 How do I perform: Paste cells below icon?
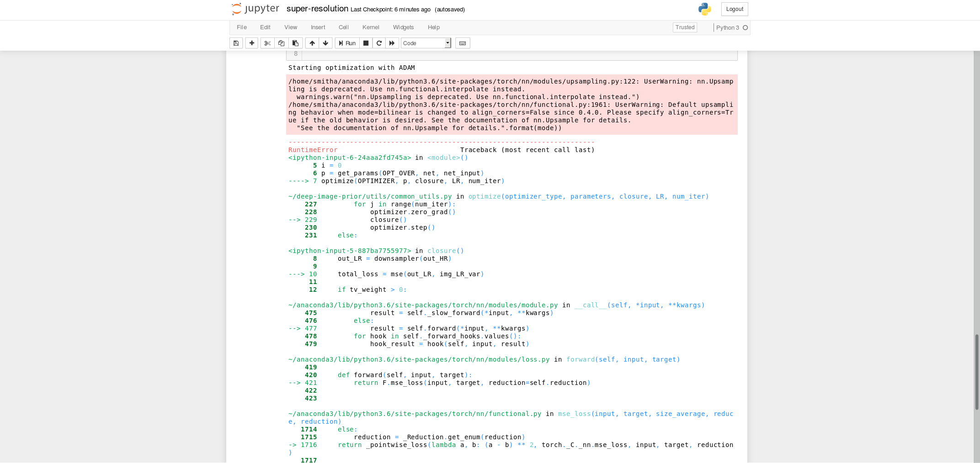coord(295,43)
